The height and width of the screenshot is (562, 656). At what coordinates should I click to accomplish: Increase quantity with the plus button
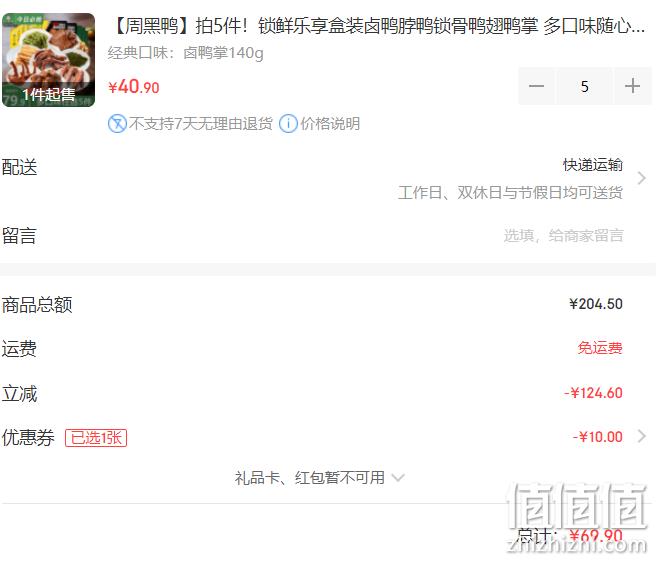pos(633,86)
